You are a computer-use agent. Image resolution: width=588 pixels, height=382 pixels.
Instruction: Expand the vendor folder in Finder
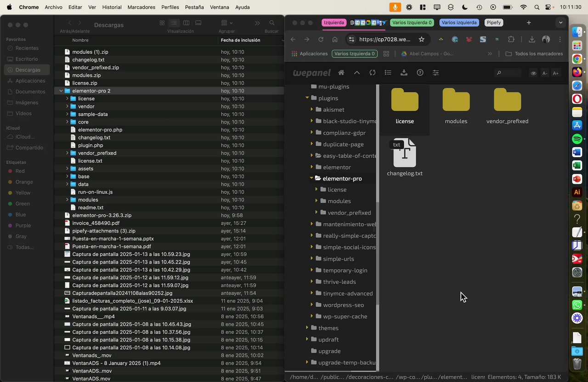(67, 107)
